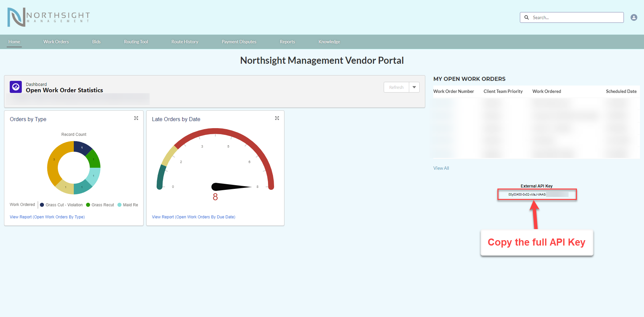The width and height of the screenshot is (644, 317).
Task: Open View Report Open Work Orders By Due Date
Action: [194, 217]
